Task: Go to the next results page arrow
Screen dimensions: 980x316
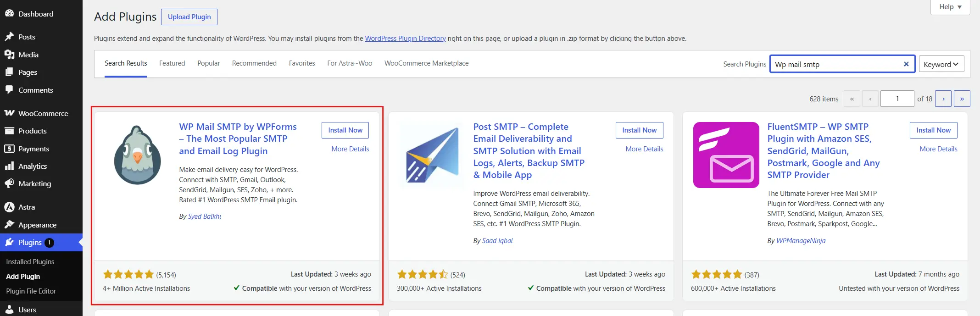Action: (x=943, y=99)
